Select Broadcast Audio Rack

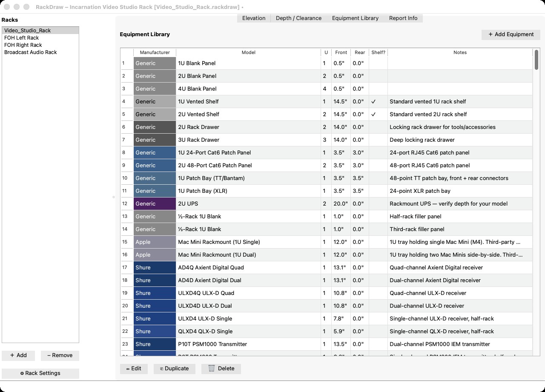[40, 52]
